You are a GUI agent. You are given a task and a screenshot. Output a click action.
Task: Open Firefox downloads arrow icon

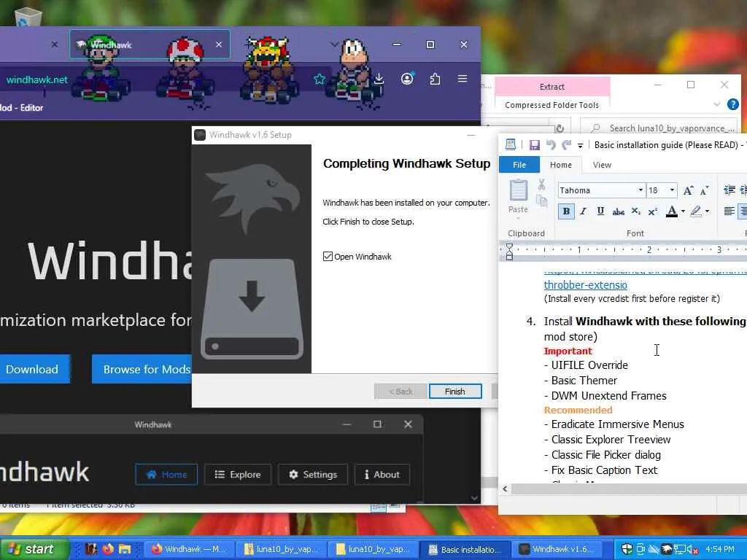(379, 79)
